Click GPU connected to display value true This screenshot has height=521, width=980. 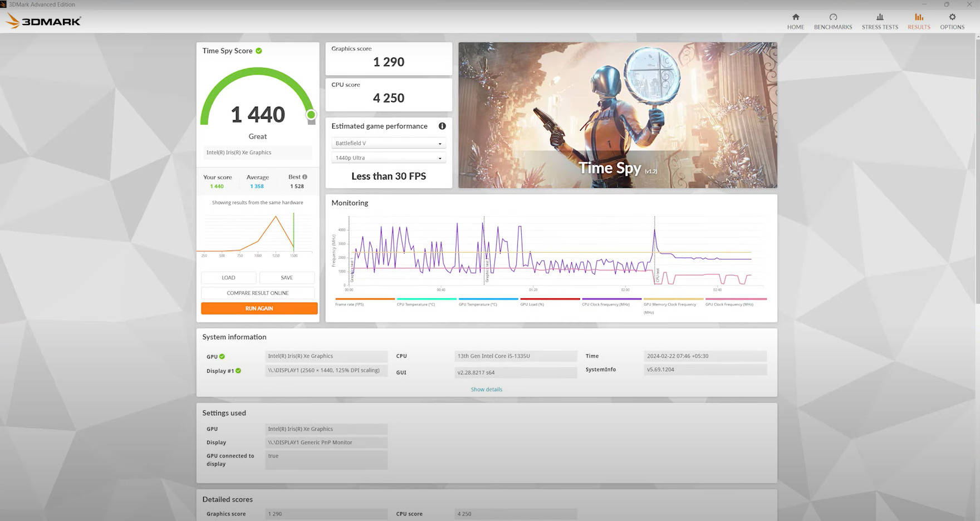tap(326, 460)
